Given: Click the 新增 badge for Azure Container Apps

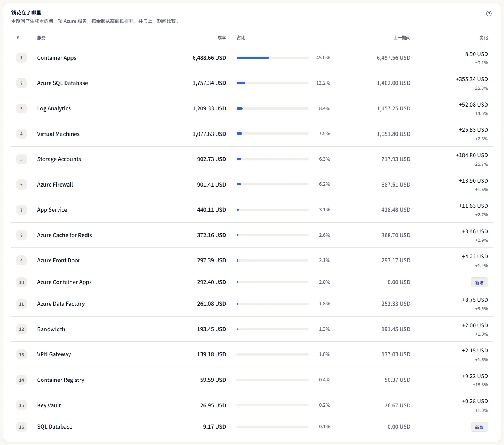Looking at the screenshot, I should (479, 282).
